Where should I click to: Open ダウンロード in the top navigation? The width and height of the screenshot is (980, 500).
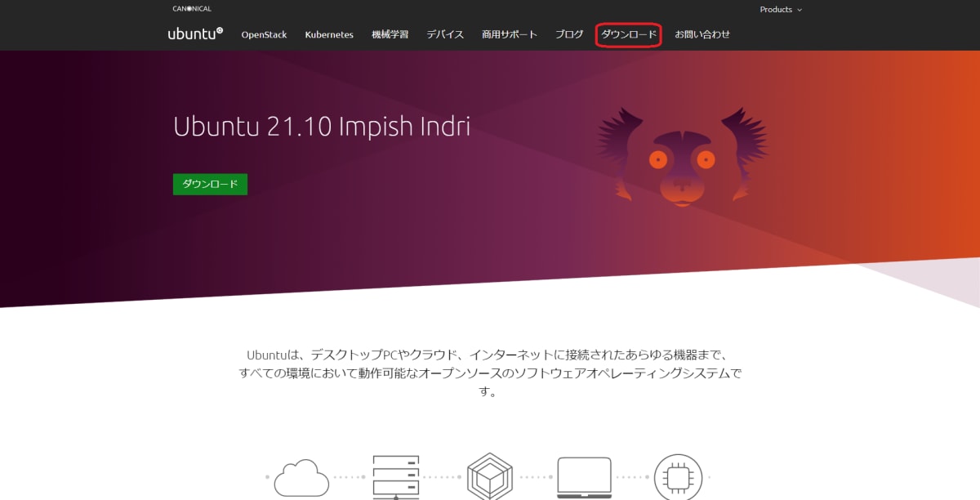pos(629,34)
